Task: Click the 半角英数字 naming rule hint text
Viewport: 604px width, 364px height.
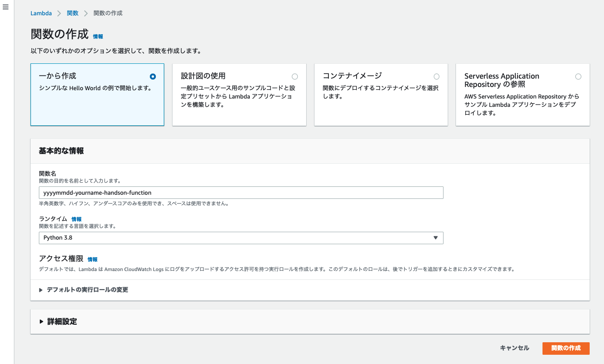Action: point(134,204)
